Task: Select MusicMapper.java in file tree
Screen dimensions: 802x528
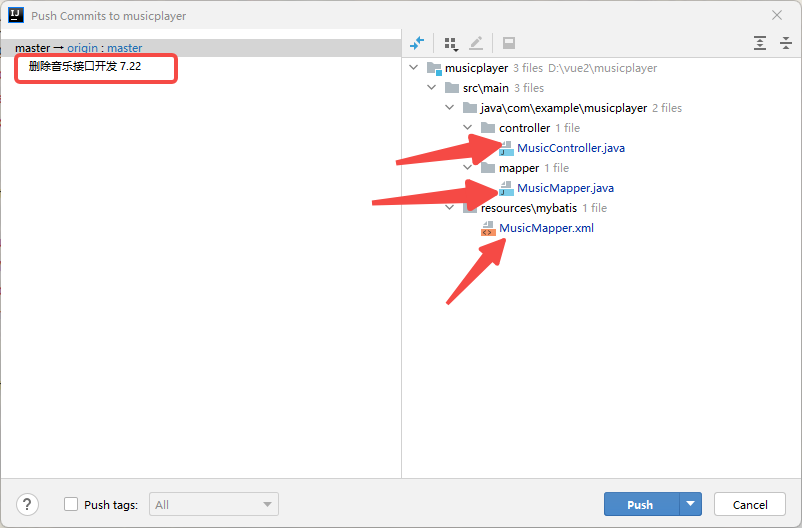Action: [565, 188]
